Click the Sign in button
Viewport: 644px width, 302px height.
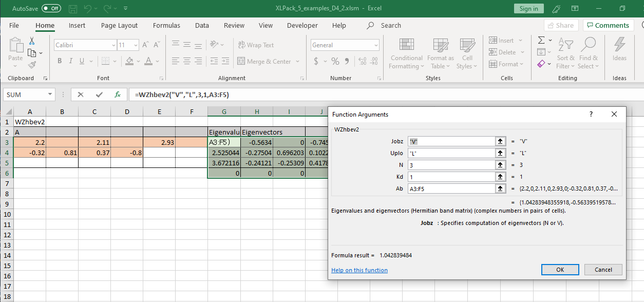[528, 9]
